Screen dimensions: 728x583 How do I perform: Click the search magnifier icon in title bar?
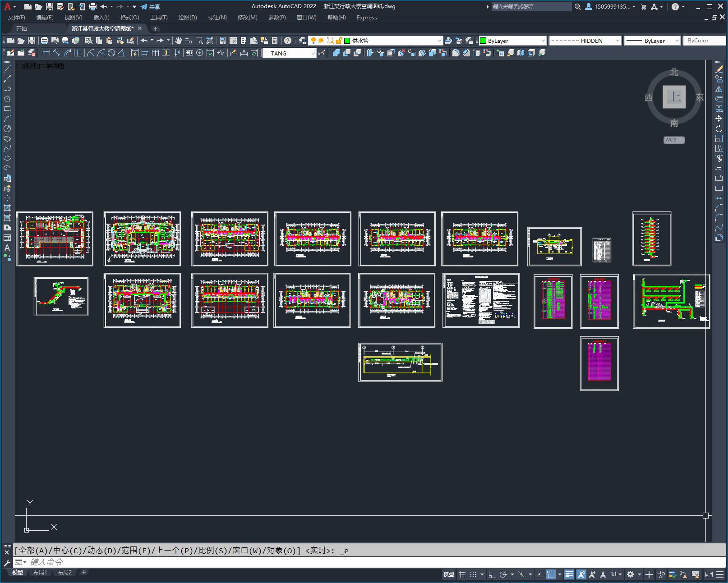577,7
